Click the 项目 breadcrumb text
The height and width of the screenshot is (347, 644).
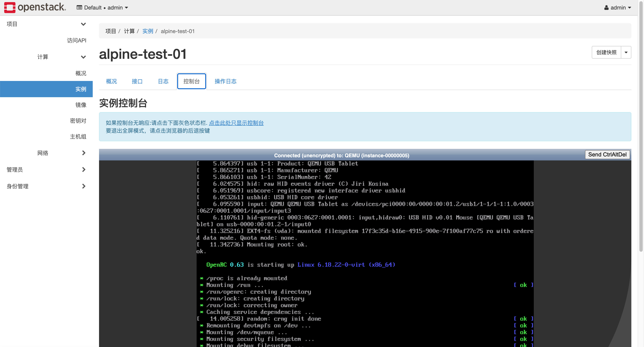point(111,31)
